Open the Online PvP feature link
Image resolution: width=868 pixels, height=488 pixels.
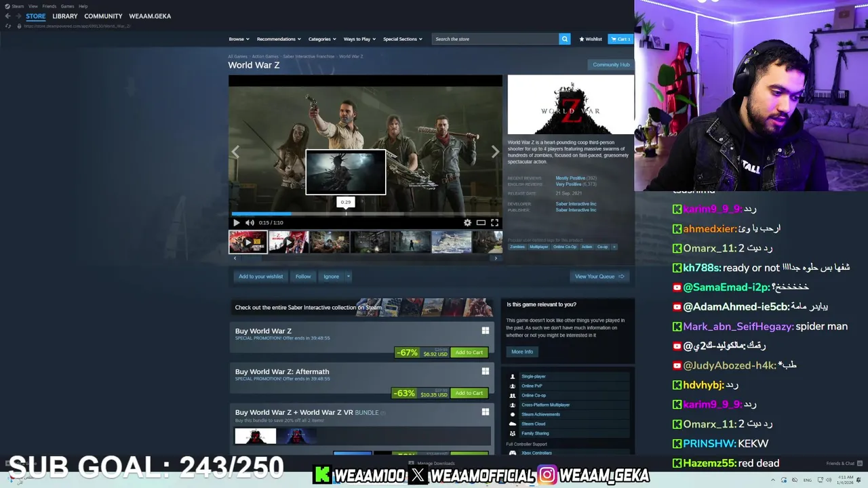point(532,386)
